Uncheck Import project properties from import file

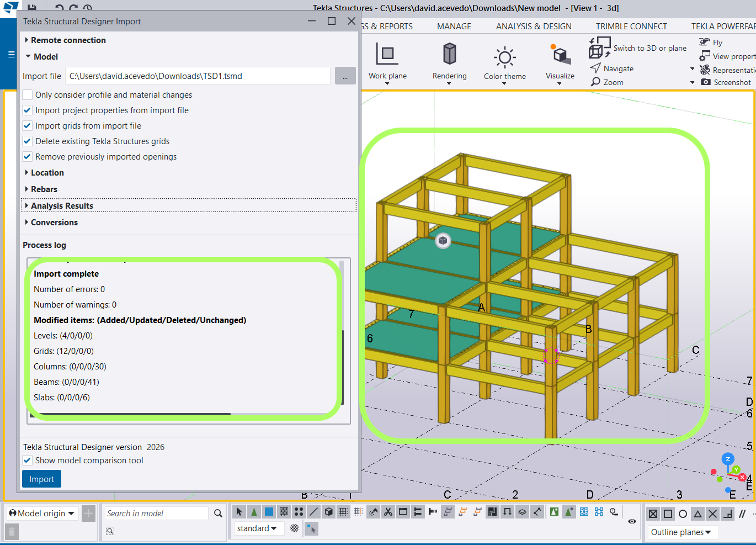coord(27,110)
